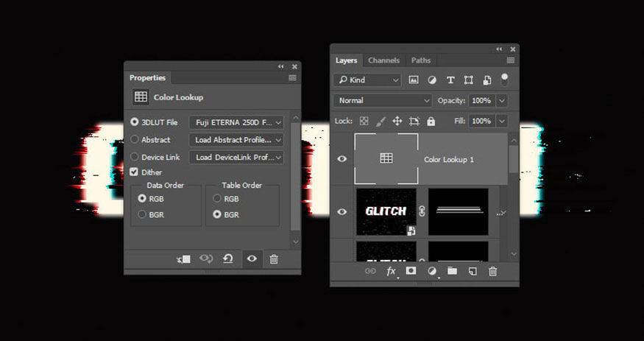Filter for smart object layers
The width and height of the screenshot is (644, 341).
pos(486,80)
